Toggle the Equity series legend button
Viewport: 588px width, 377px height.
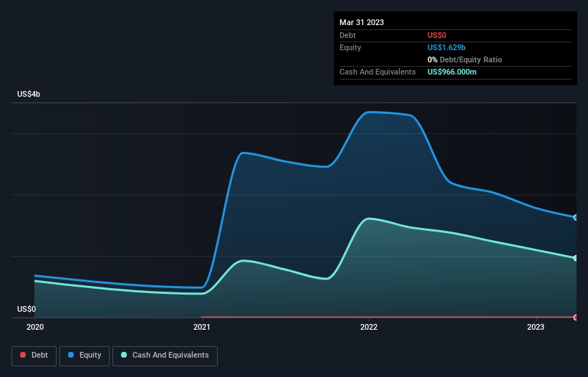tap(85, 355)
